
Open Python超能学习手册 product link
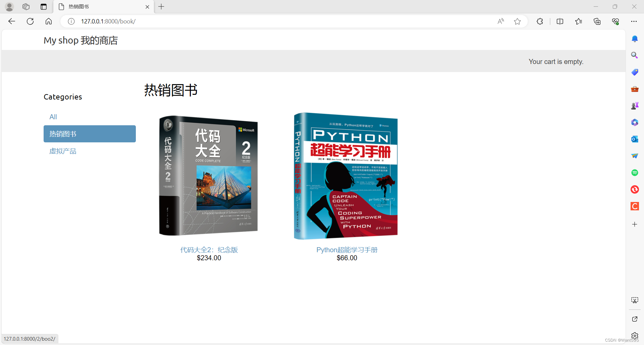[347, 250]
